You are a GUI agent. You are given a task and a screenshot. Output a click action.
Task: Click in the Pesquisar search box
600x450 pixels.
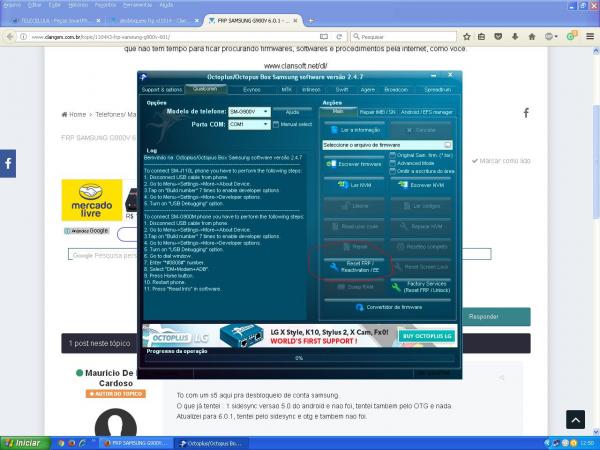pos(403,37)
